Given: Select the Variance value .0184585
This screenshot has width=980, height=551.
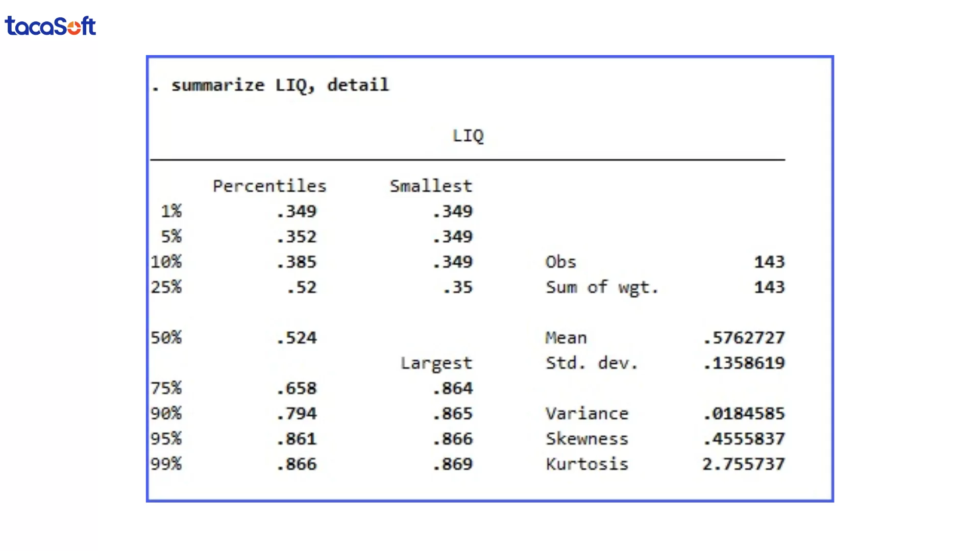Looking at the screenshot, I should 743,414.
